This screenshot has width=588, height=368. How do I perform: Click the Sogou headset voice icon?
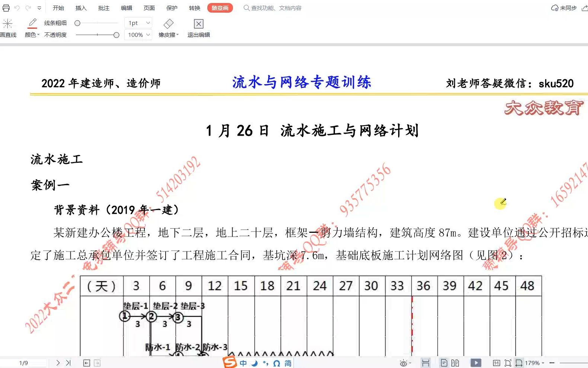277,363
